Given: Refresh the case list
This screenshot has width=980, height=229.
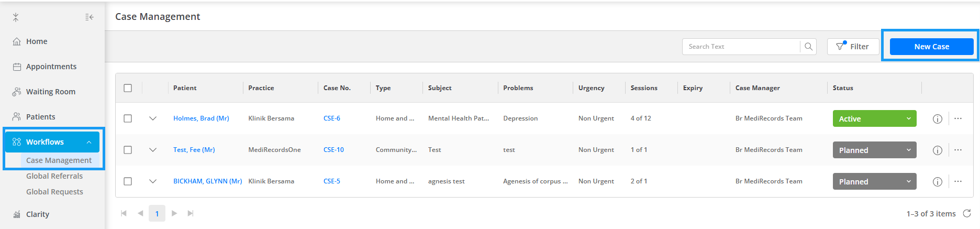Looking at the screenshot, I should (x=967, y=213).
